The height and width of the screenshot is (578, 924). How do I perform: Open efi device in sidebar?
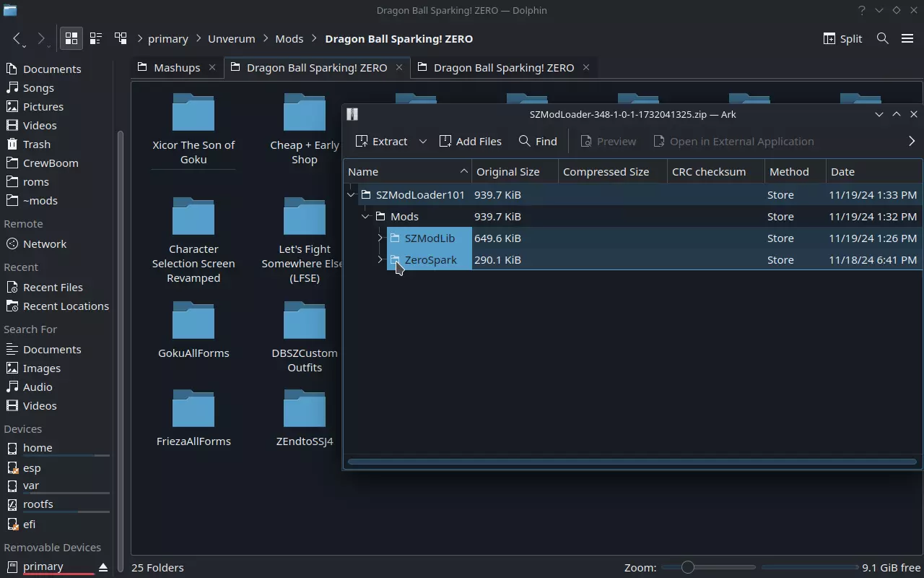click(x=29, y=525)
